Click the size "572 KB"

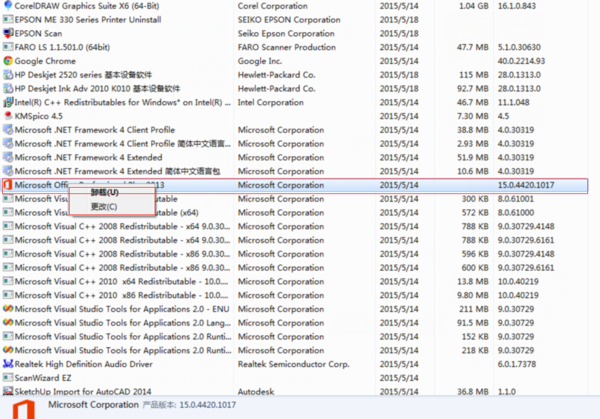475,212
